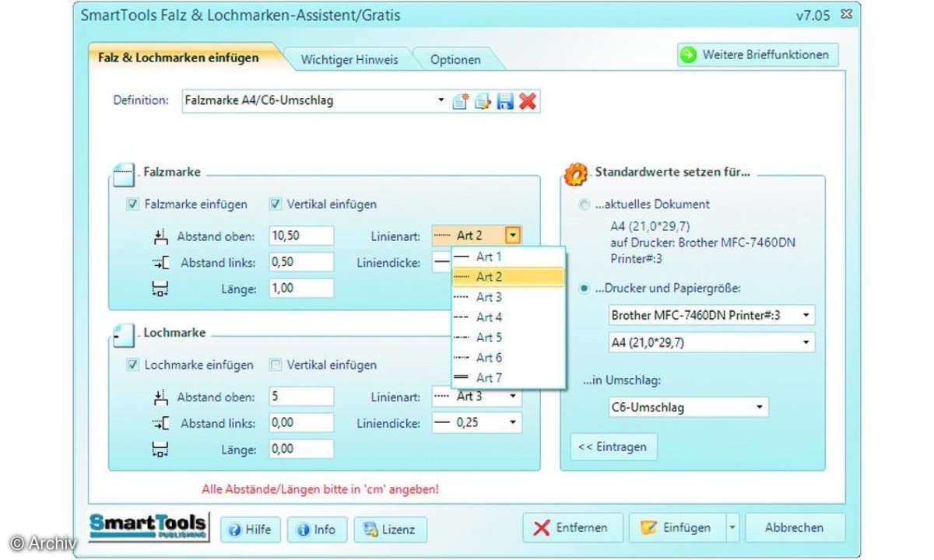Click the Einfügen button
Screen dimensions: 934x560
tap(677, 527)
